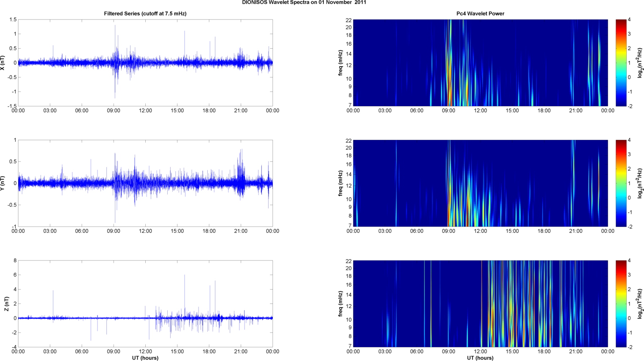Click the '21:00' tick under the top spectrogram
This screenshot has width=644, height=361.
pos(576,111)
